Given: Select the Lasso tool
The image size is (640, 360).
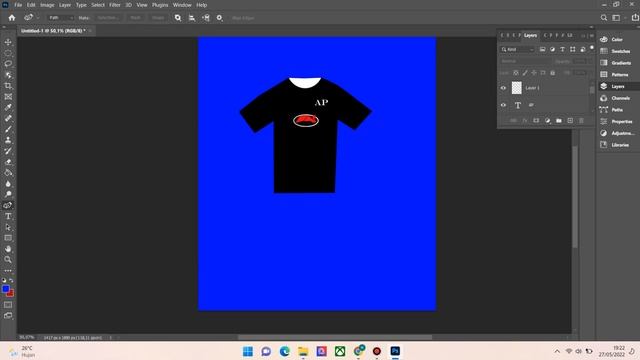Looking at the screenshot, I should coord(8,64).
